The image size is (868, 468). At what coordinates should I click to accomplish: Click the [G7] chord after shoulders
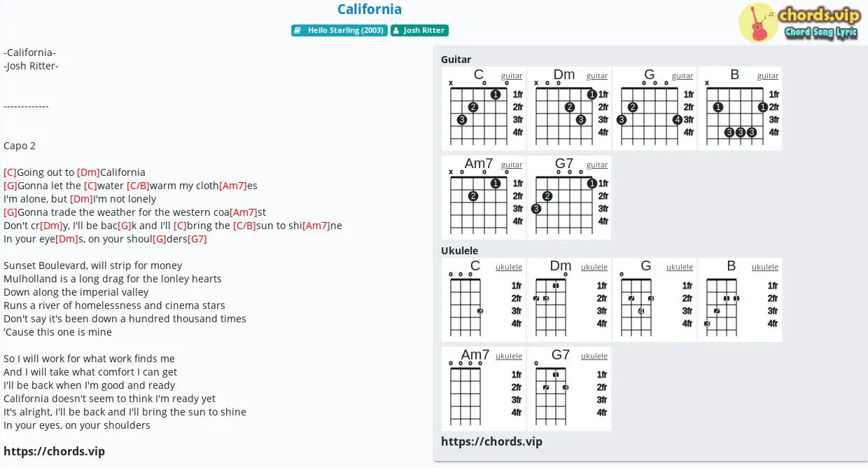[x=197, y=239]
